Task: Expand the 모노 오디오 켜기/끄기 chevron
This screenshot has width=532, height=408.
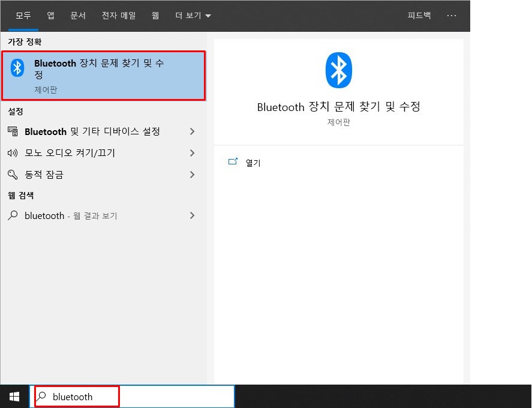Action: [x=193, y=153]
